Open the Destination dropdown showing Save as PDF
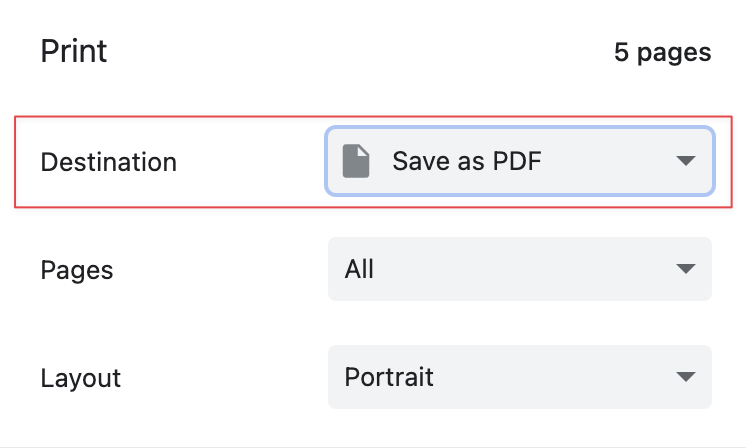The width and height of the screenshot is (746, 448). click(520, 161)
